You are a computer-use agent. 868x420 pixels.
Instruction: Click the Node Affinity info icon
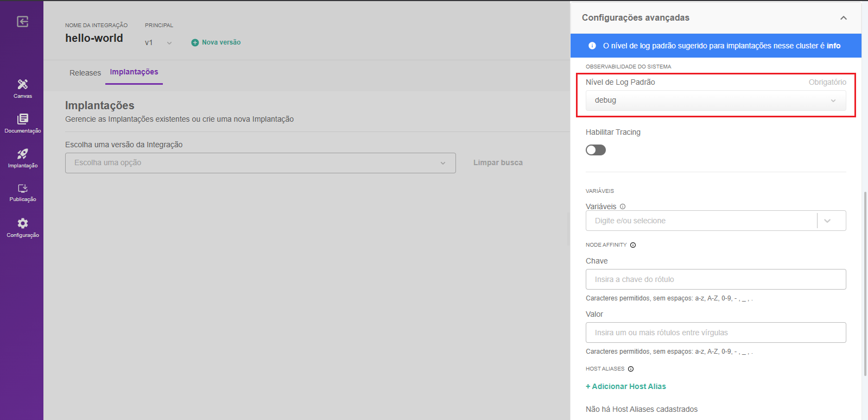pyautogui.click(x=633, y=245)
